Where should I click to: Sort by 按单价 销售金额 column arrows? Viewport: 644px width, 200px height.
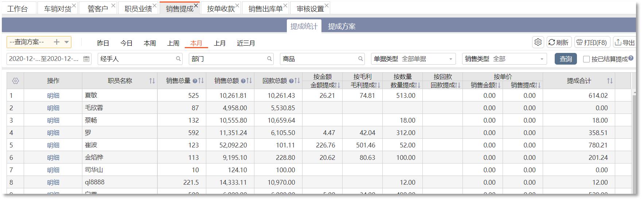pos(498,85)
